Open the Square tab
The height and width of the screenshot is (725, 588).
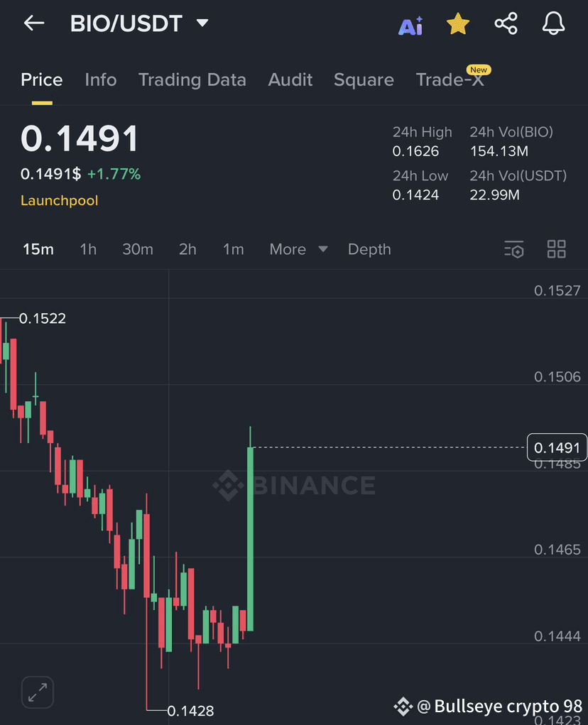(x=364, y=80)
